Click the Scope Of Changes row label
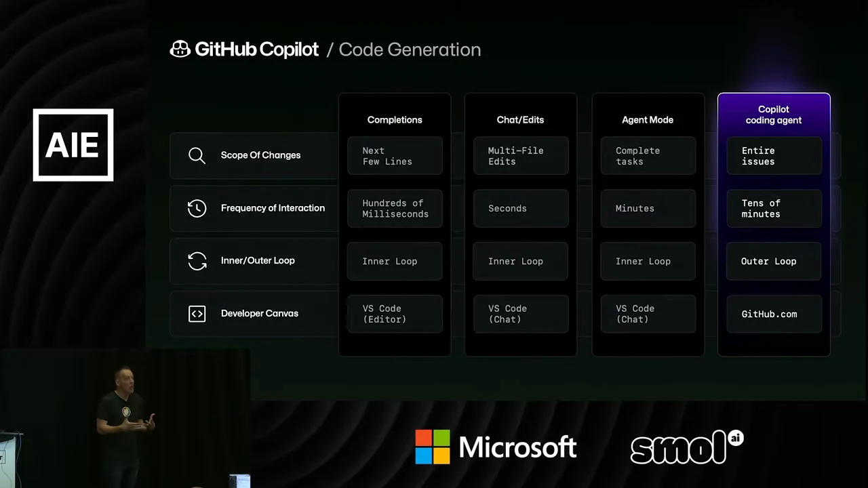Image resolution: width=868 pixels, height=488 pixels. 260,155
